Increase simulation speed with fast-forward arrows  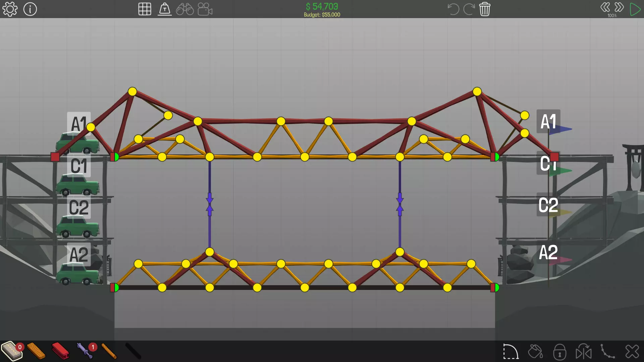click(619, 7)
